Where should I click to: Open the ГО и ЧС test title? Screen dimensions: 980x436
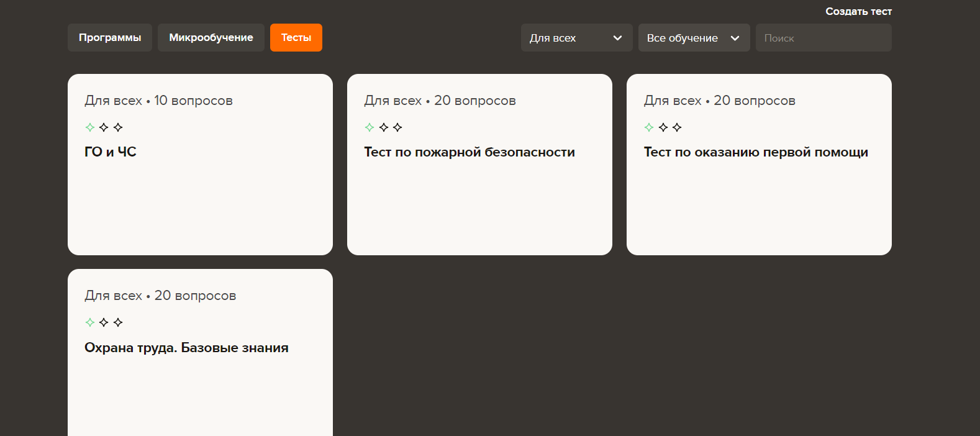click(111, 152)
